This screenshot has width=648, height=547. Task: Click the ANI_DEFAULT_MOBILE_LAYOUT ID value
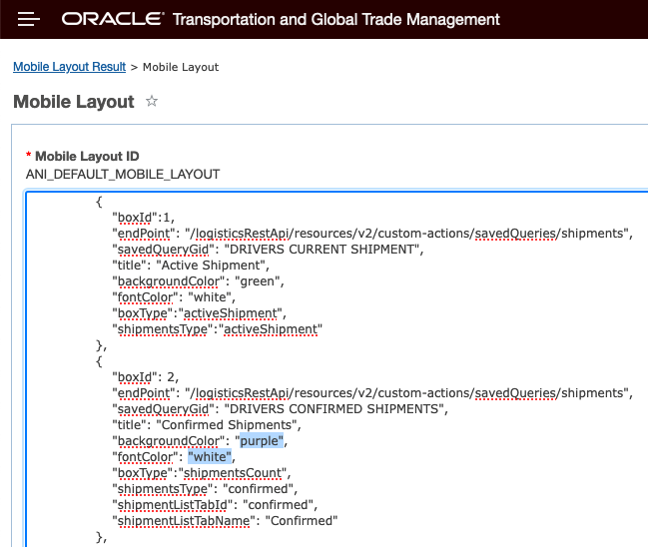tap(122, 174)
